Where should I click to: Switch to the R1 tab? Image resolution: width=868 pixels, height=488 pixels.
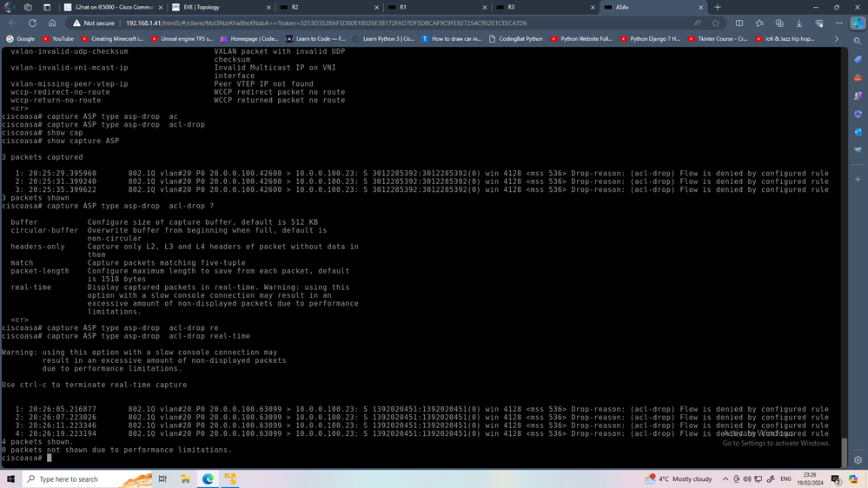(x=437, y=7)
